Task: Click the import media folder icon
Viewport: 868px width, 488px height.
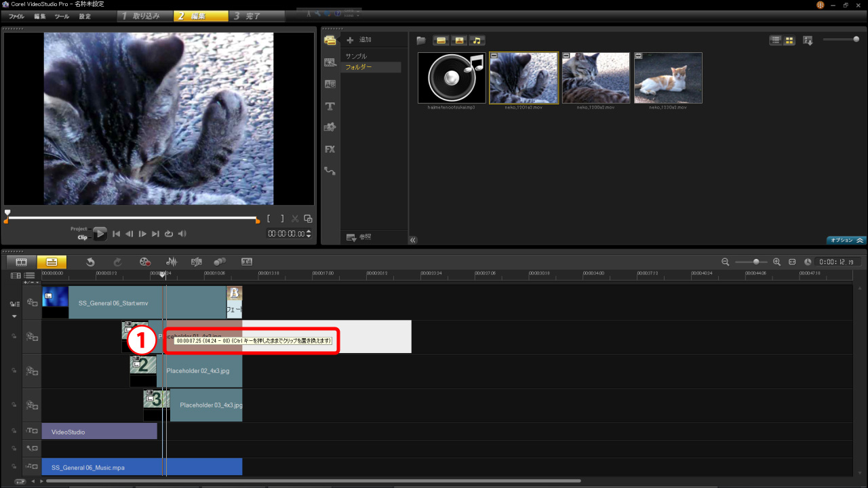Action: pyautogui.click(x=420, y=41)
